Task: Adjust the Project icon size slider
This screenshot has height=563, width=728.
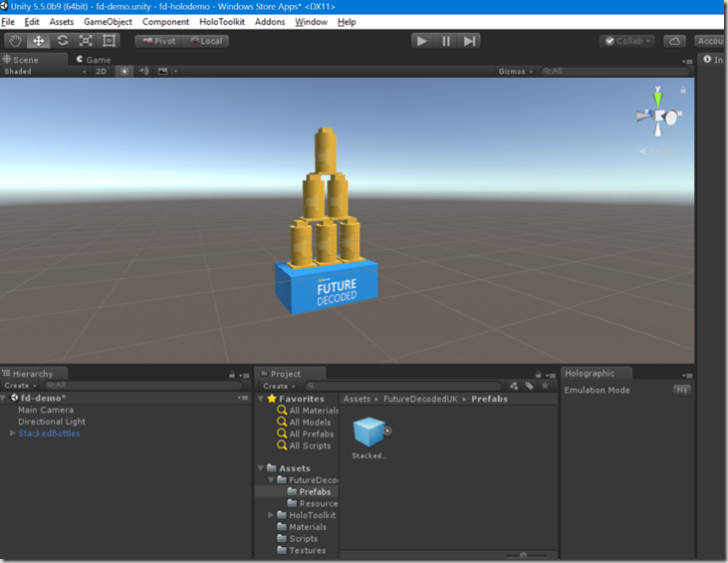Action: [x=525, y=555]
